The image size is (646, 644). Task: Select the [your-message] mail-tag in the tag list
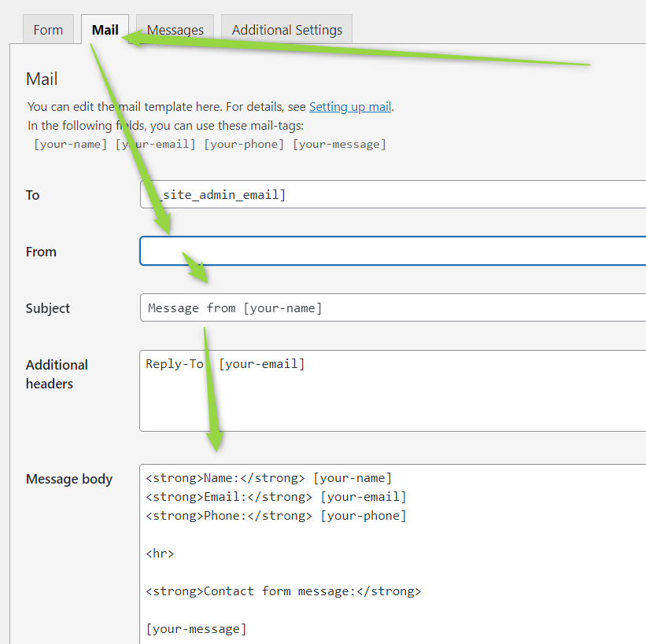(x=339, y=144)
